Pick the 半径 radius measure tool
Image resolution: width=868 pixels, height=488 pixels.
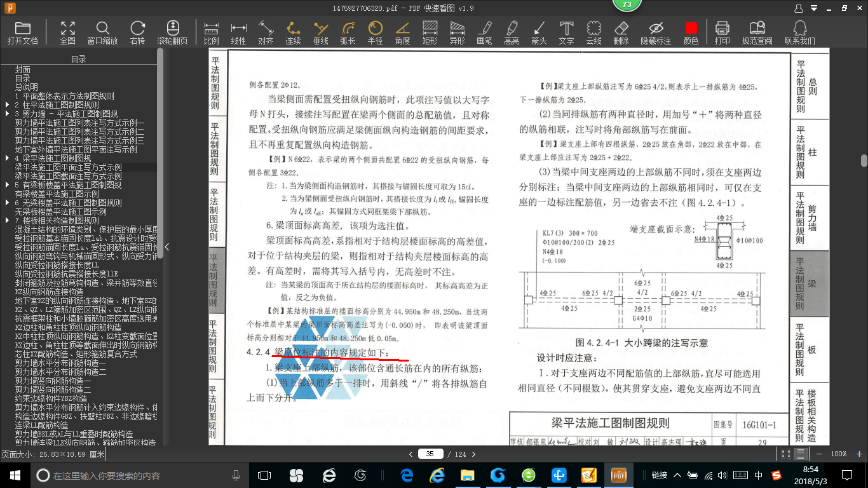[375, 32]
